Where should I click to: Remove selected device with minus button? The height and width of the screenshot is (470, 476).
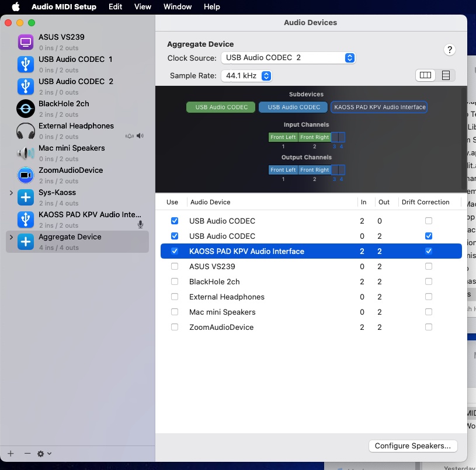click(27, 453)
